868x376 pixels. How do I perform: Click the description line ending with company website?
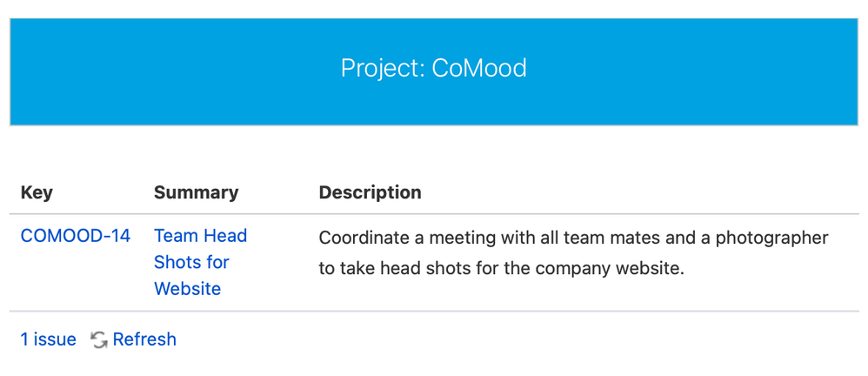tap(502, 269)
